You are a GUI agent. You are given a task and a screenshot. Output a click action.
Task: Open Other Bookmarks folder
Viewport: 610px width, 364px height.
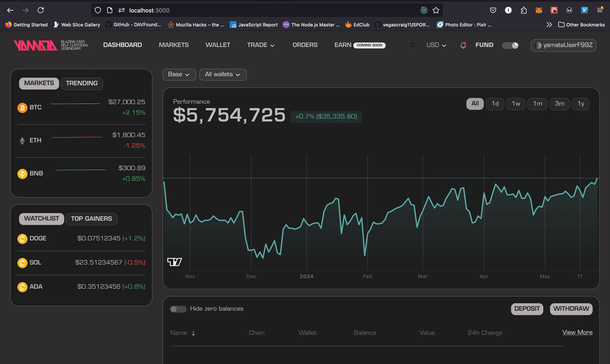click(581, 25)
